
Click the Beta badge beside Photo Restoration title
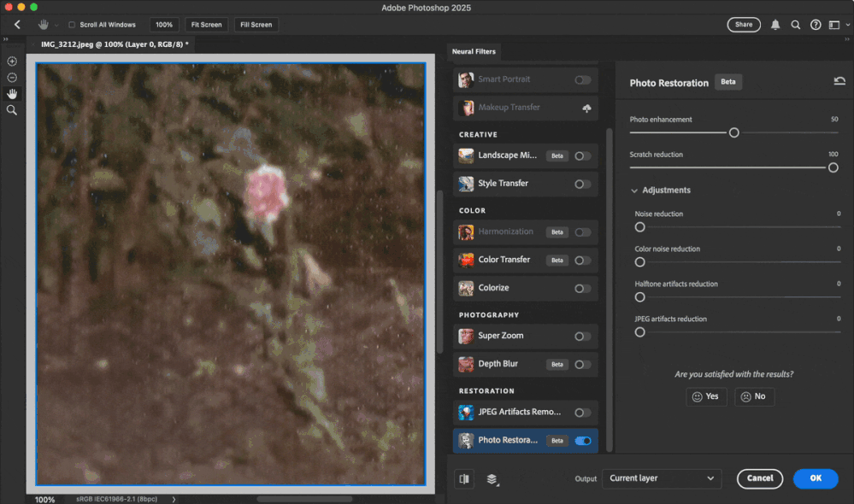tap(727, 82)
